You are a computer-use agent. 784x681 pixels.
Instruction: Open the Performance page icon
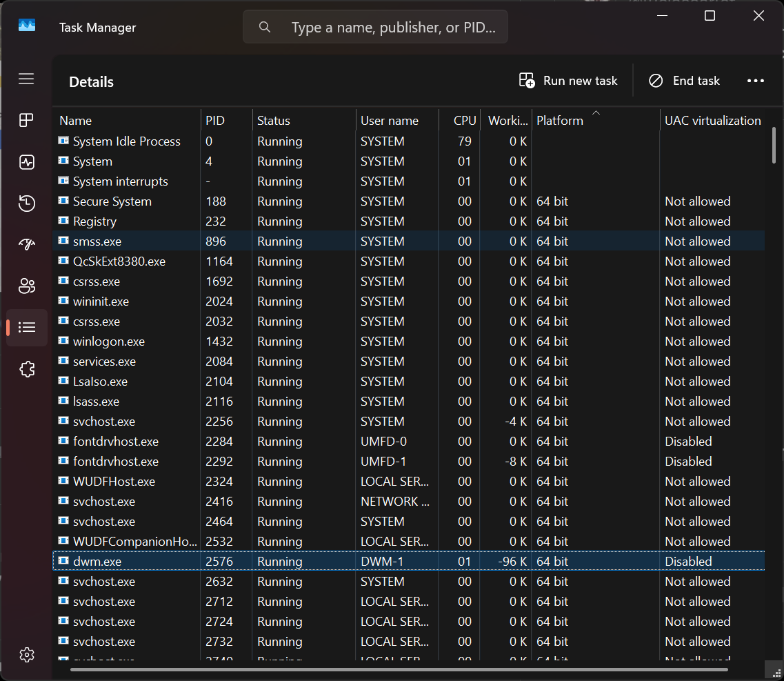pyautogui.click(x=26, y=161)
